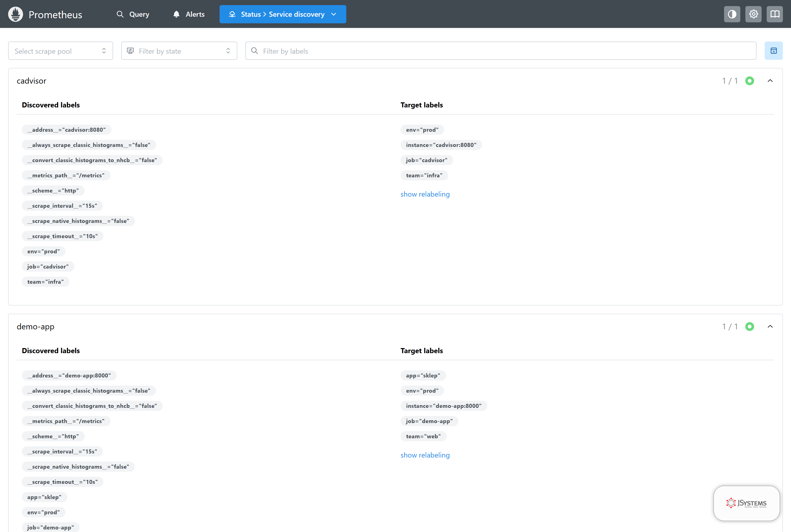Viewport: 791px width, 532px height.
Task: Click the cadvisor __scrape_interval__="15s" label
Action: 62,206
